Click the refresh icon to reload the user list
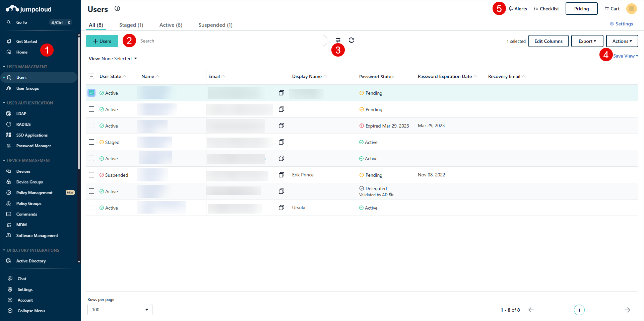This screenshot has height=321, width=644. (x=351, y=40)
